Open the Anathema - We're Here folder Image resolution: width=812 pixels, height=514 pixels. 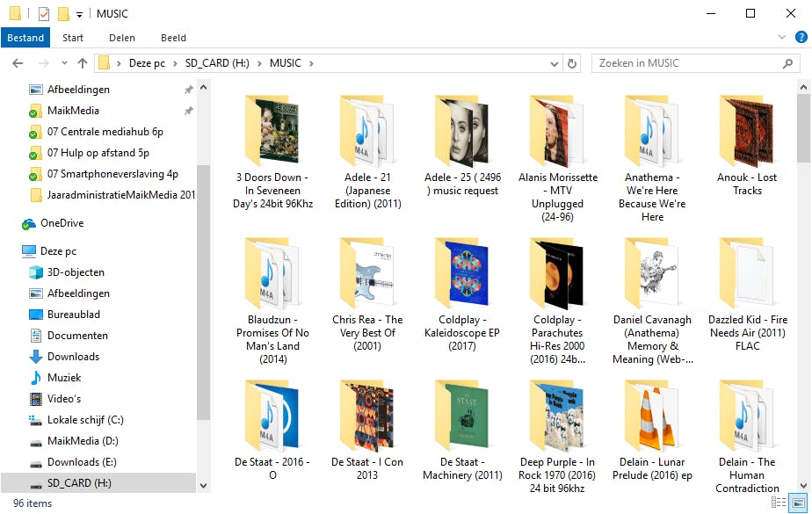[x=652, y=158]
